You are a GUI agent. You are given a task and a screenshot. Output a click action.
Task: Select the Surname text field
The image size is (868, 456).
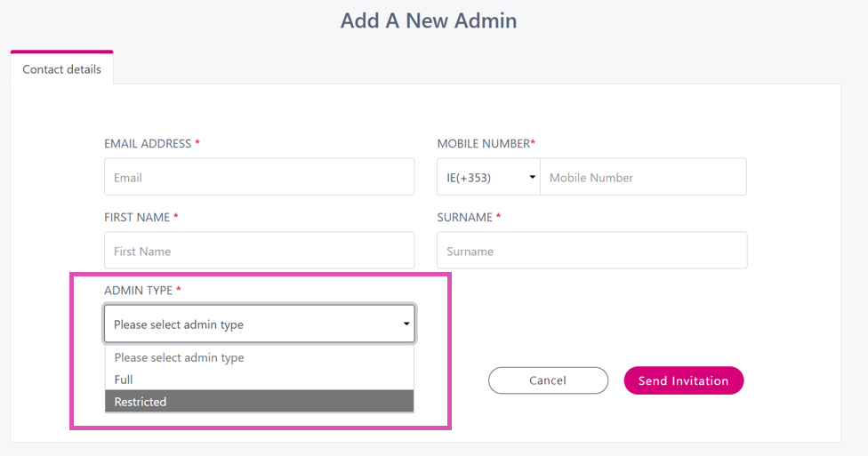[591, 252]
